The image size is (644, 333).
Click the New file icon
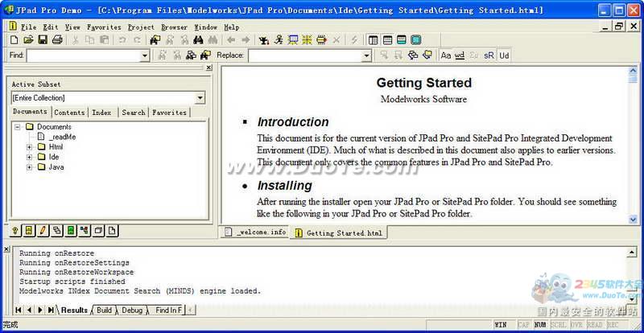(x=14, y=40)
